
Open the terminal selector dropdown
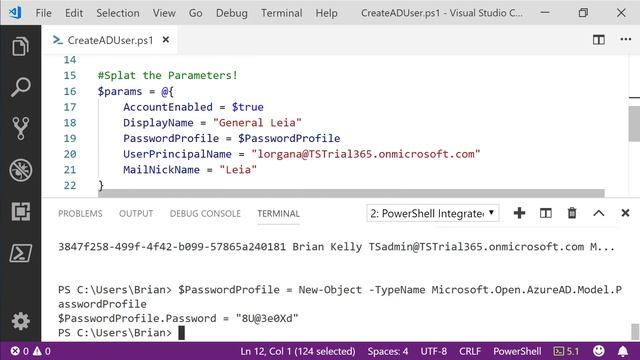433,213
